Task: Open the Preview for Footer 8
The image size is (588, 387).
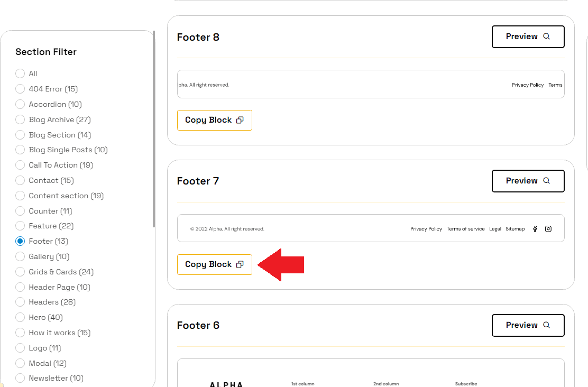Action: pos(528,37)
